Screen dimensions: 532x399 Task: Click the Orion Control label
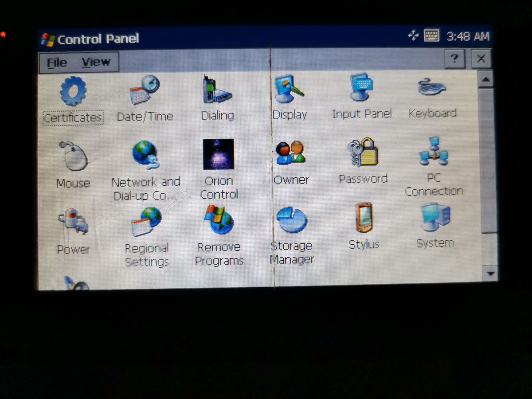(219, 188)
